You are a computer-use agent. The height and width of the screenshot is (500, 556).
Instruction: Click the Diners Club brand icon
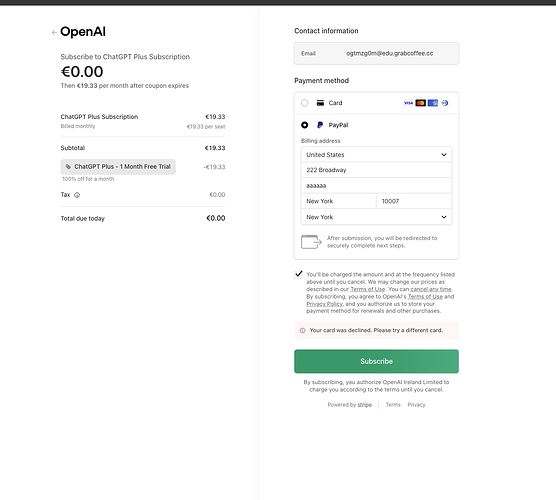click(x=445, y=103)
